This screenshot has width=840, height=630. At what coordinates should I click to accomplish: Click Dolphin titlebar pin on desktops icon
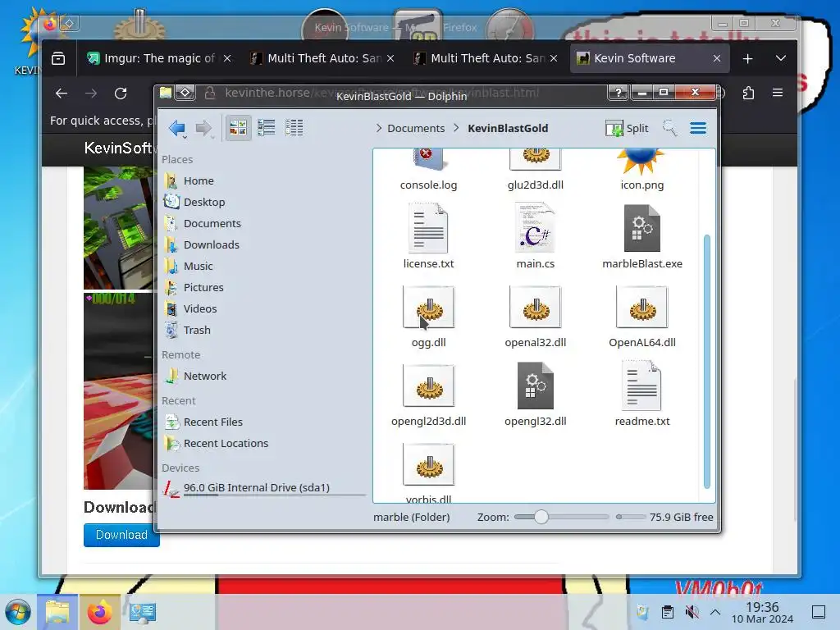point(185,93)
